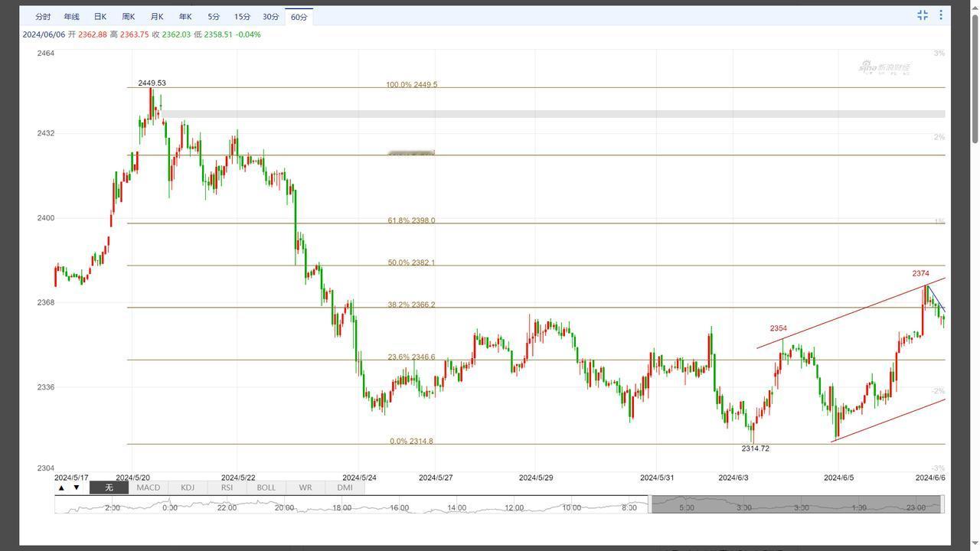Click the 2374 red annotation label
Image resolution: width=980 pixels, height=551 pixels.
tap(920, 273)
